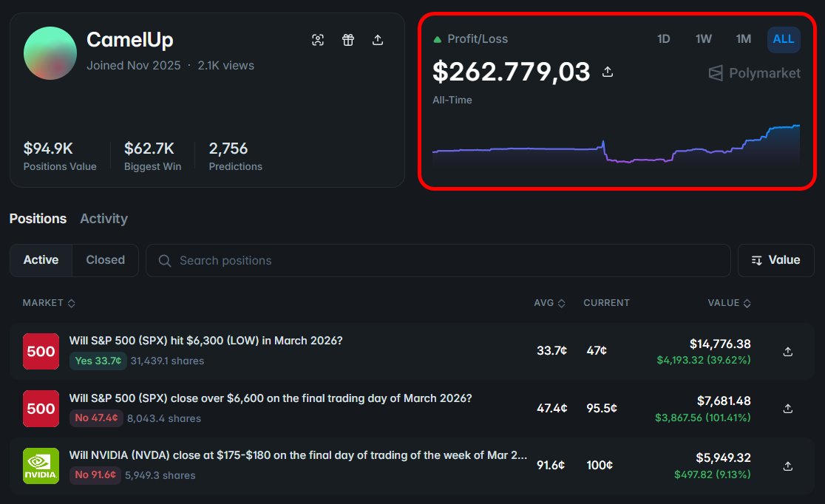This screenshot has width=825, height=504.
Task: Click the 95.5¢ current price cell
Action: [x=602, y=408]
